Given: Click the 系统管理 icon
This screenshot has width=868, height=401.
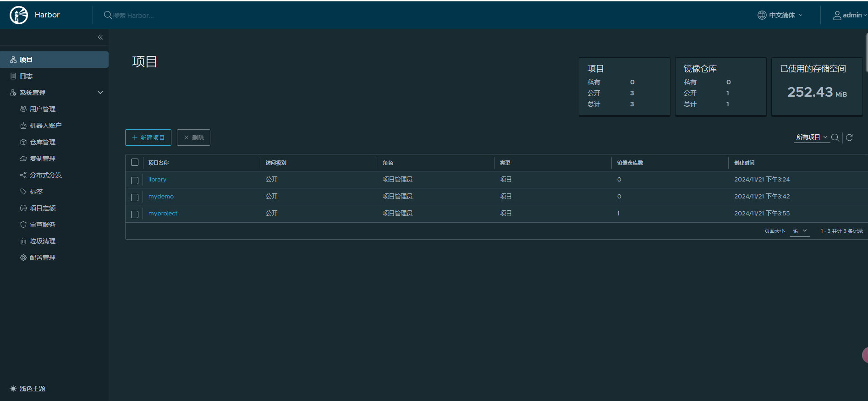Looking at the screenshot, I should (13, 93).
